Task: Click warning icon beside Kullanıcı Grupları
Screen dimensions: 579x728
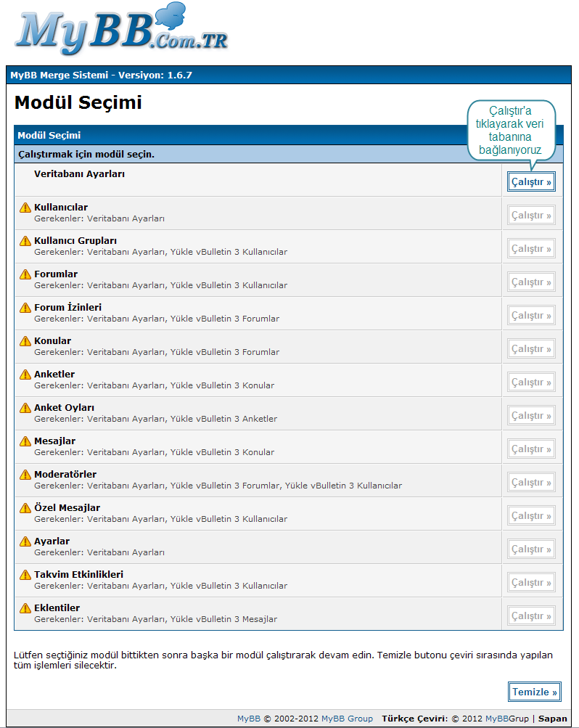Action: pyautogui.click(x=25, y=241)
